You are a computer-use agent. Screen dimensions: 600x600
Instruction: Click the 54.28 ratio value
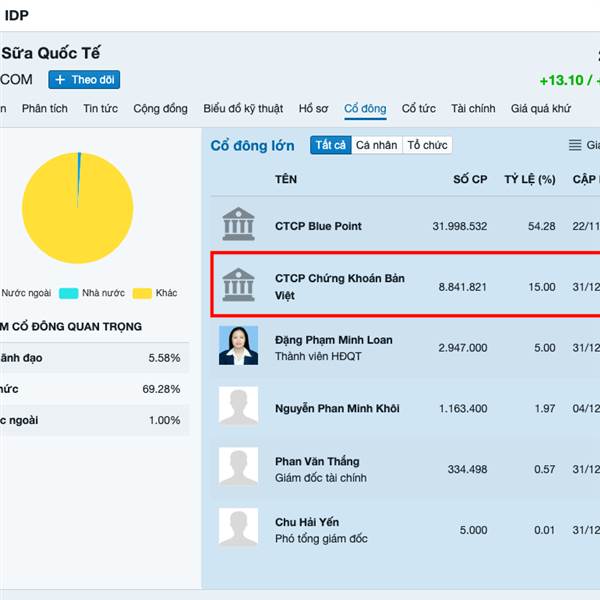coord(541,226)
